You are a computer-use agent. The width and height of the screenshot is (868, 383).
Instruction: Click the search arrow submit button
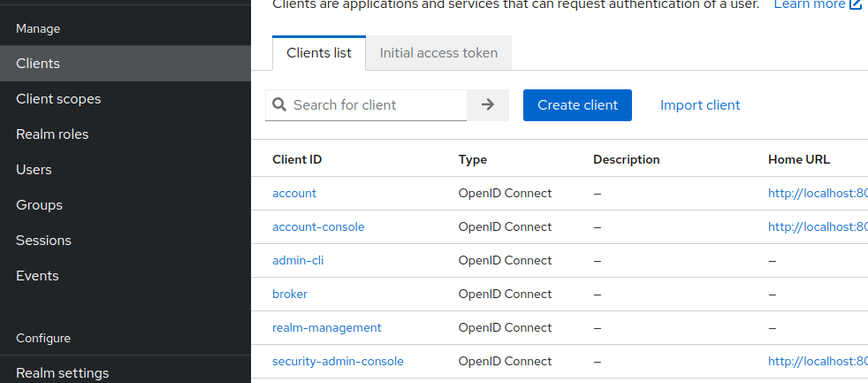[x=488, y=105]
